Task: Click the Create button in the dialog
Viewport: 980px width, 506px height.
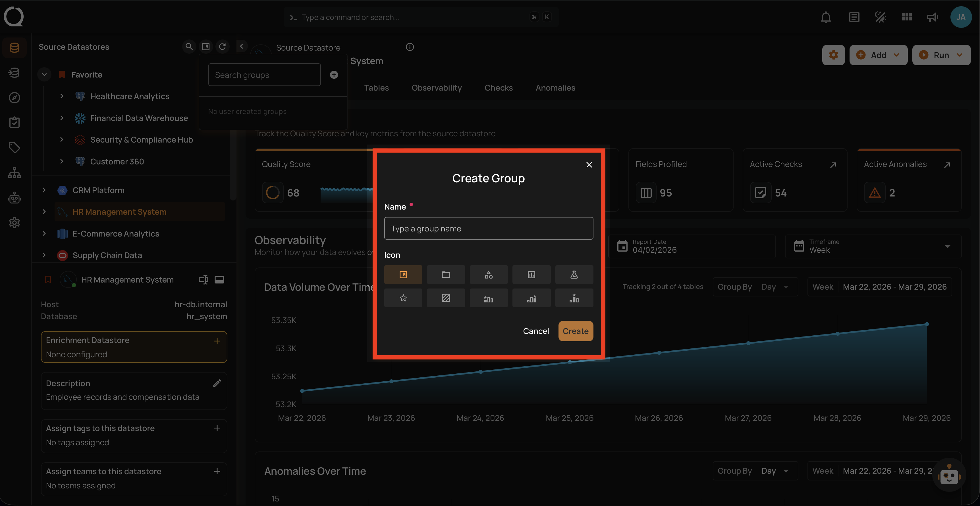Action: 575,331
